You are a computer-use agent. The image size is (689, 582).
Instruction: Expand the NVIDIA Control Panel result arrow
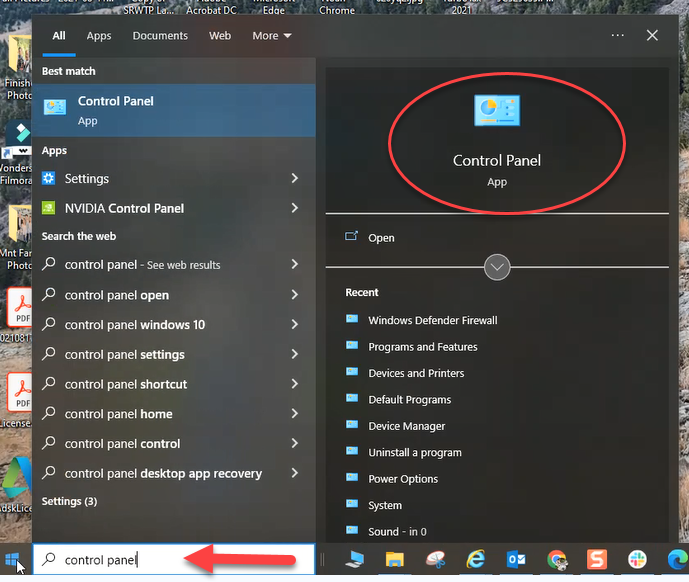click(294, 208)
